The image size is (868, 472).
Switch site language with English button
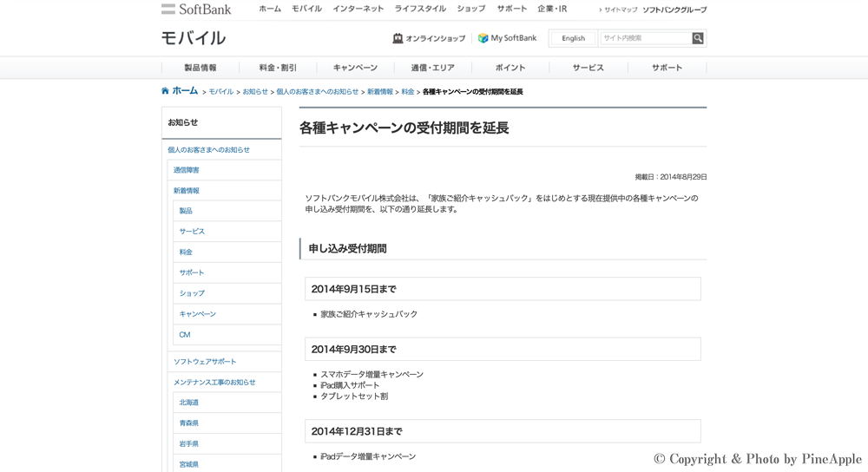click(x=573, y=38)
